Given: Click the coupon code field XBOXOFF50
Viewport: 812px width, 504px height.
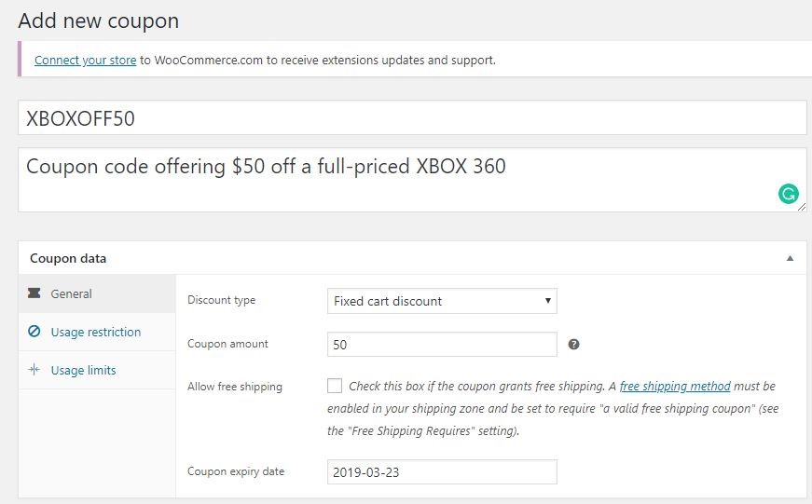Looking at the screenshot, I should tap(412, 118).
